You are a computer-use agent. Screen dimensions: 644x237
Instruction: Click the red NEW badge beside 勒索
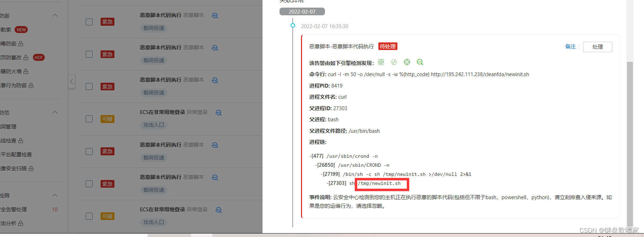21,30
